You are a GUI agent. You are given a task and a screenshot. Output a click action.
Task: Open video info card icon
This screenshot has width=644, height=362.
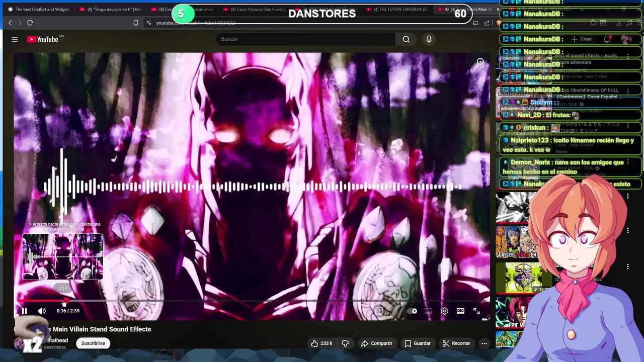point(480,61)
